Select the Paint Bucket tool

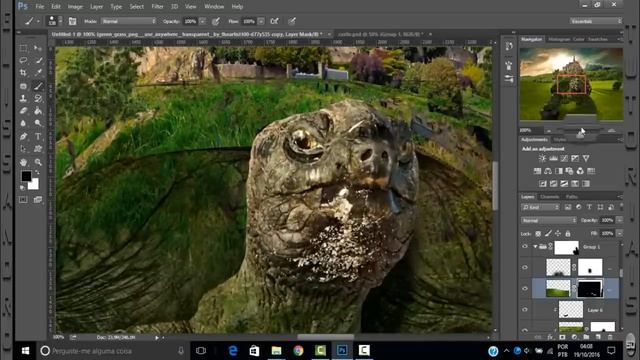point(38,111)
